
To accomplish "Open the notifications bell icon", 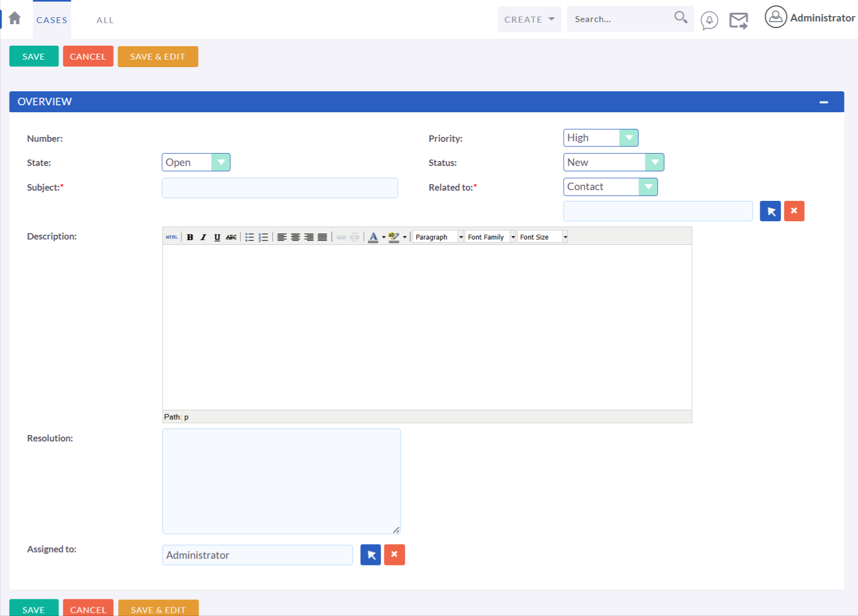I will 709,20.
